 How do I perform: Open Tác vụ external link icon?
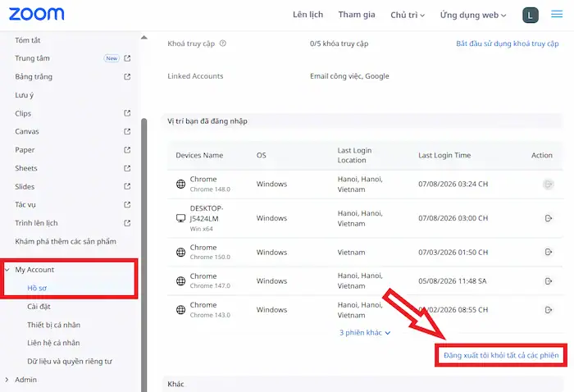click(127, 204)
